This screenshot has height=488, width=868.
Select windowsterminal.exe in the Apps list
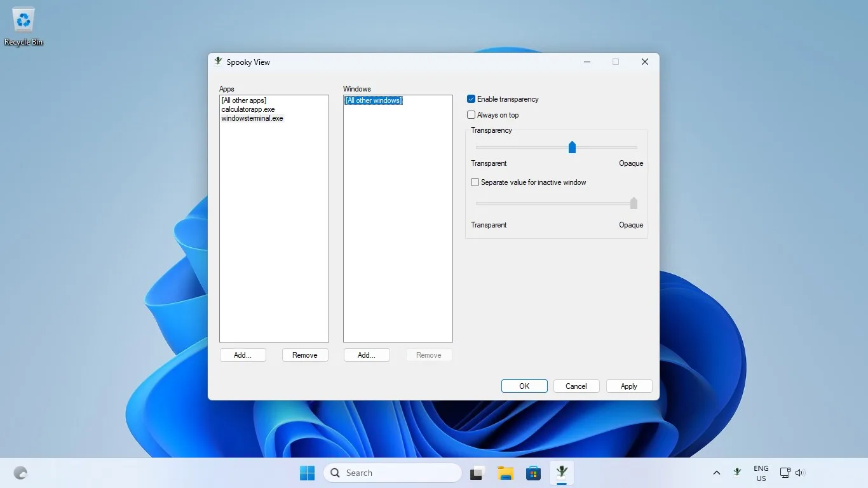coord(252,118)
